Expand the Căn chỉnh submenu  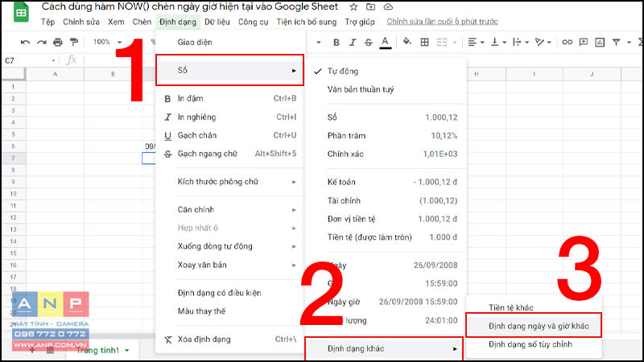click(x=230, y=210)
